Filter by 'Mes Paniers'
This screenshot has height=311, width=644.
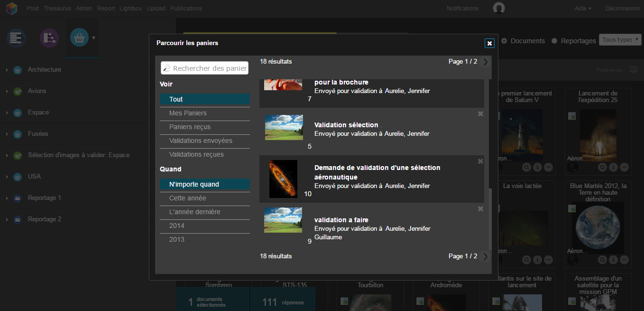pyautogui.click(x=188, y=113)
